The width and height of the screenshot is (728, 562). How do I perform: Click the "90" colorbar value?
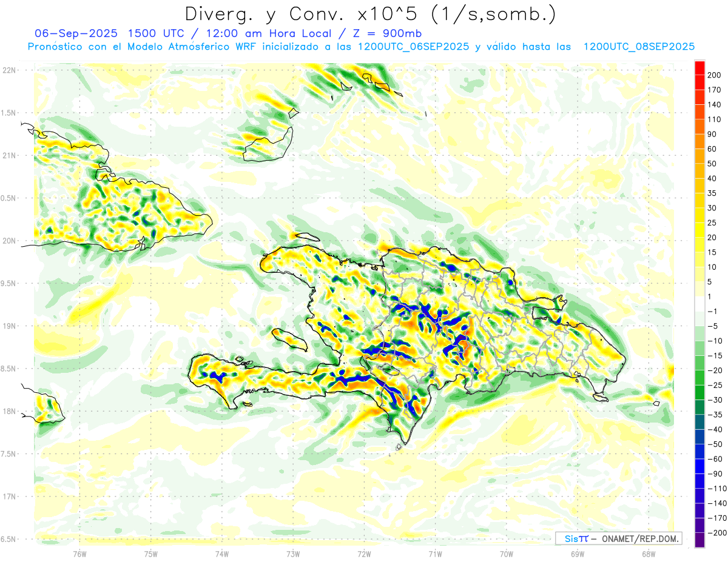point(713,135)
